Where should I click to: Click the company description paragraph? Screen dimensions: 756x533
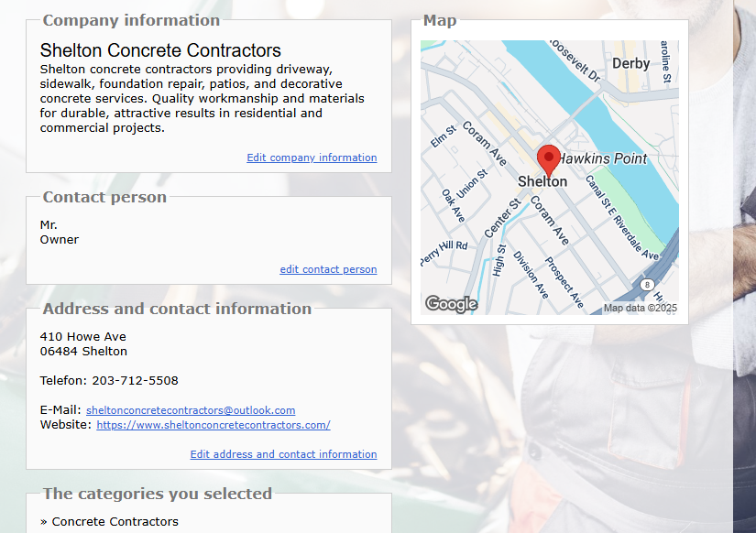(x=202, y=98)
